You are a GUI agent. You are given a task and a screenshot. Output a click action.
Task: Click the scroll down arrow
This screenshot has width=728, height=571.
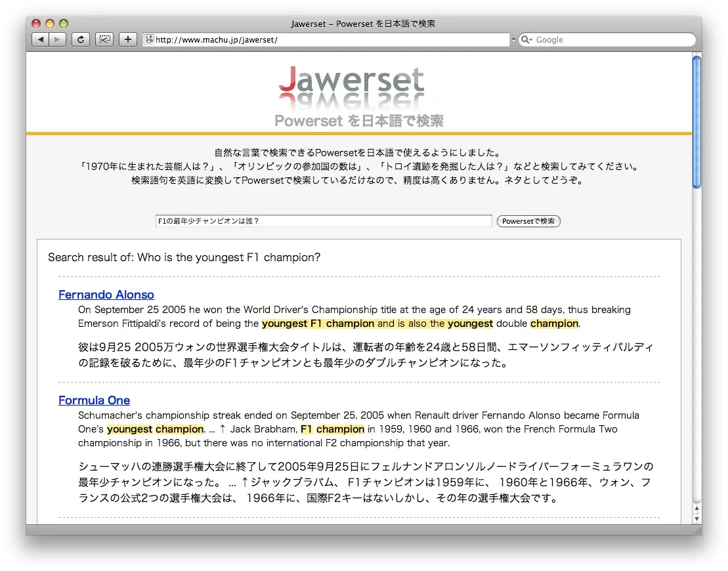[696, 519]
